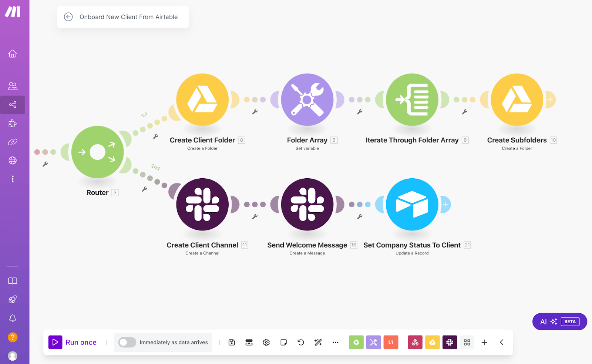The image size is (592, 364).
Task: Click the orange Text parser favorite
Action: click(x=391, y=343)
